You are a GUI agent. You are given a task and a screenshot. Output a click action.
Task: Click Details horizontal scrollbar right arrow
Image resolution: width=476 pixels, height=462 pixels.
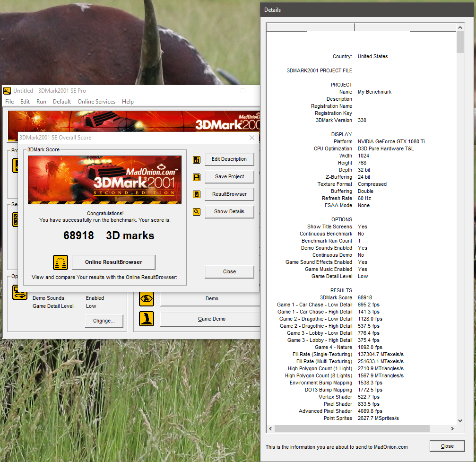tap(452, 428)
